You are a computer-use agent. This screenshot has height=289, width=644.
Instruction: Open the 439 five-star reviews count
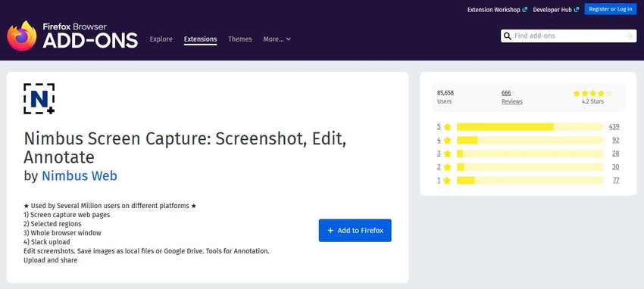[x=614, y=126]
